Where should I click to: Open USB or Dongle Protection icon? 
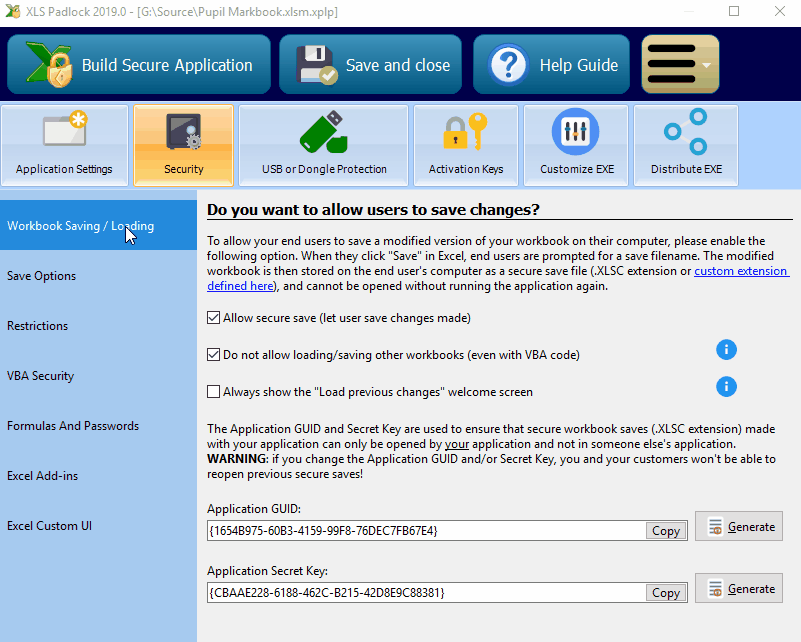click(324, 133)
